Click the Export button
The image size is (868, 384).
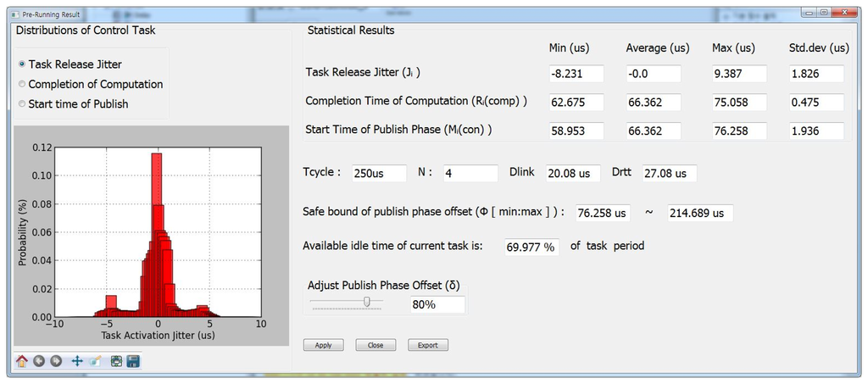[428, 345]
